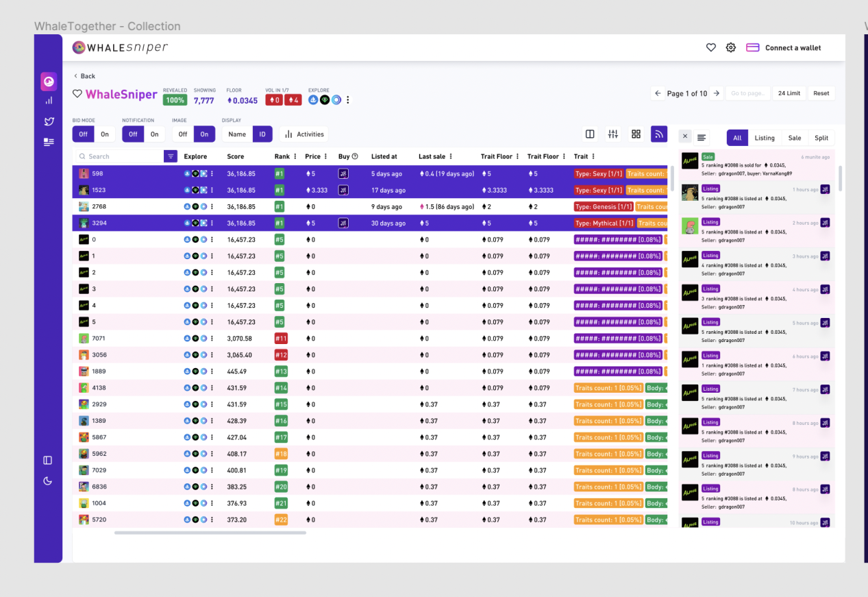Turn Notification On
868x597 pixels.
click(155, 134)
